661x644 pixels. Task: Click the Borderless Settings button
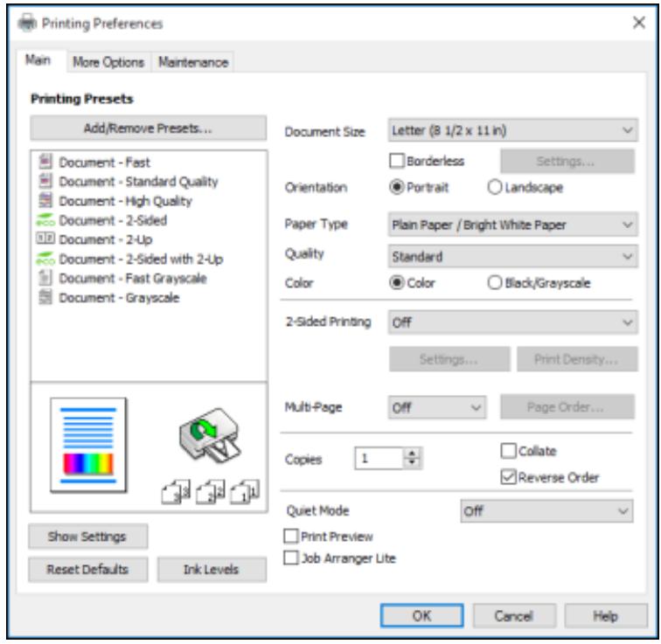[567, 161]
